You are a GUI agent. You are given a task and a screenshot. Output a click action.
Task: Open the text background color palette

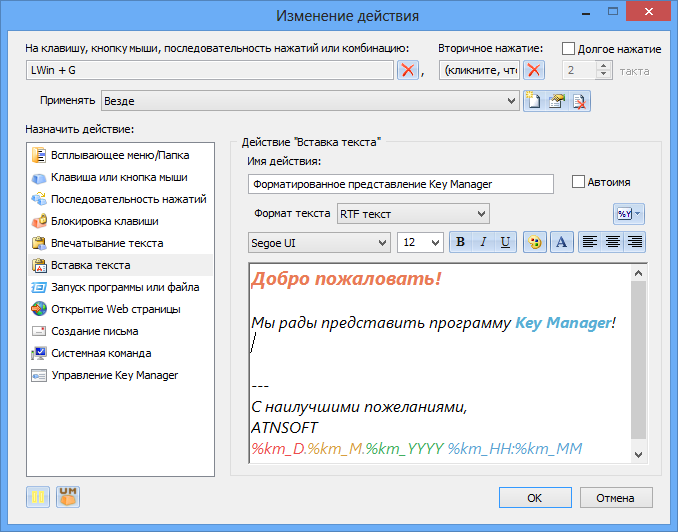[534, 242]
